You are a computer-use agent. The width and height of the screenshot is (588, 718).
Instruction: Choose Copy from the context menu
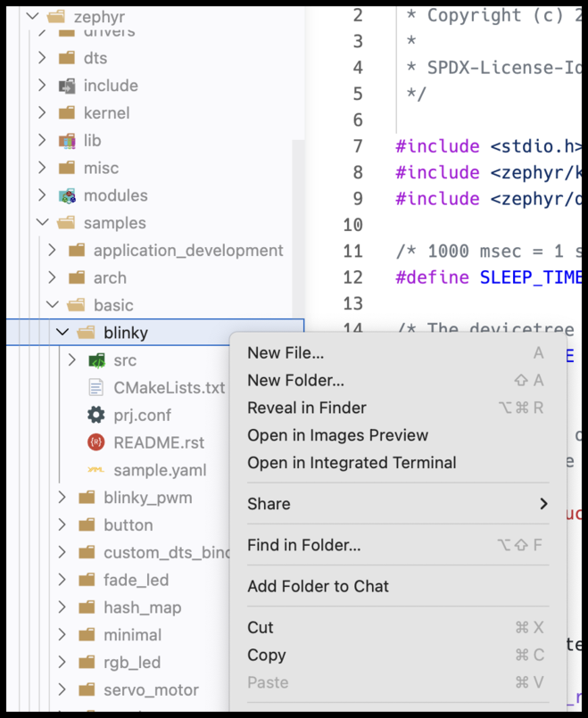point(398,656)
